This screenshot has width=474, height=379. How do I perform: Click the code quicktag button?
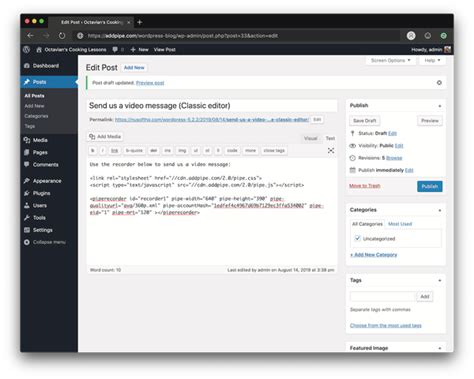[232, 151]
